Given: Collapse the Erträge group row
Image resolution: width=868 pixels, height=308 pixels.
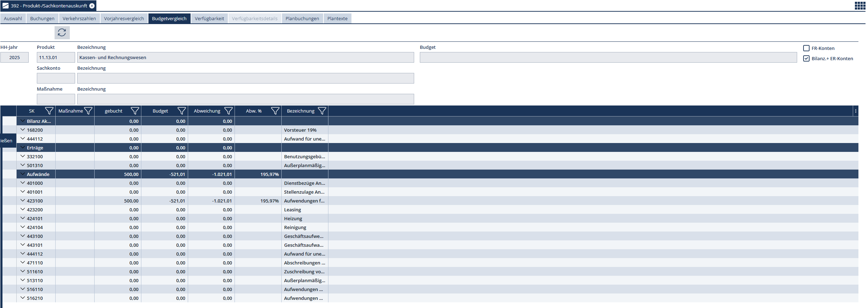Looking at the screenshot, I should [x=23, y=147].
